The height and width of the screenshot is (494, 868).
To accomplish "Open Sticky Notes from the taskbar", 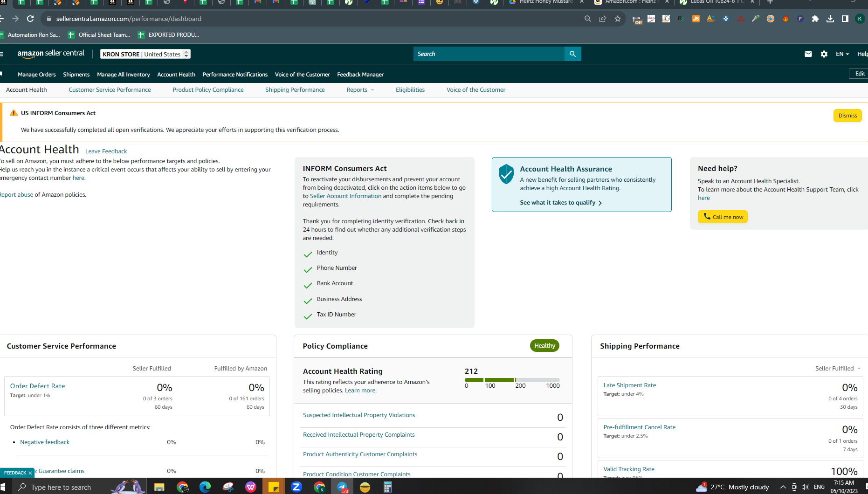I will click(x=274, y=487).
